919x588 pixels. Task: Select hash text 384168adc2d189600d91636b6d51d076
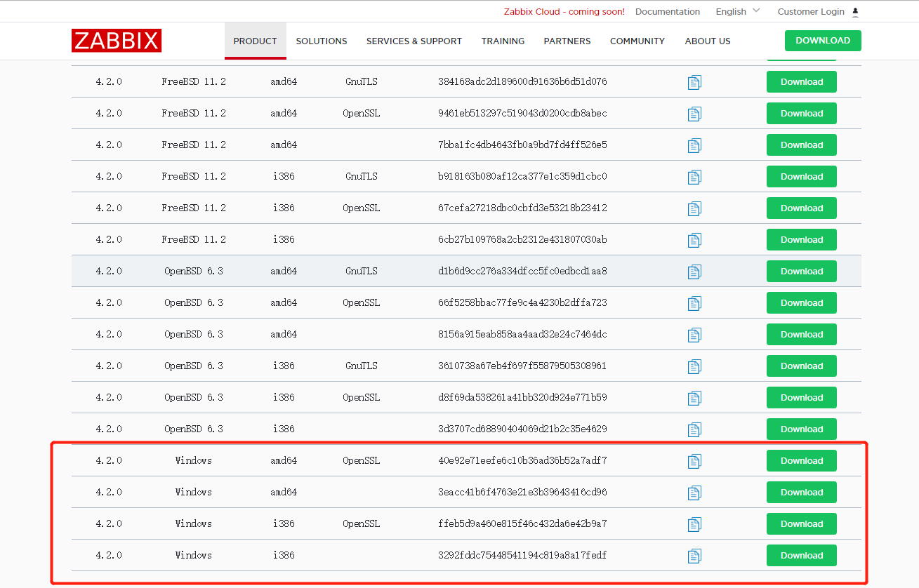click(x=522, y=81)
